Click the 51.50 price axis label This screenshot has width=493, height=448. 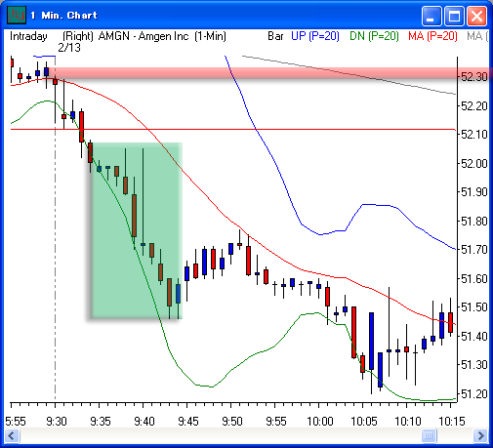(474, 307)
